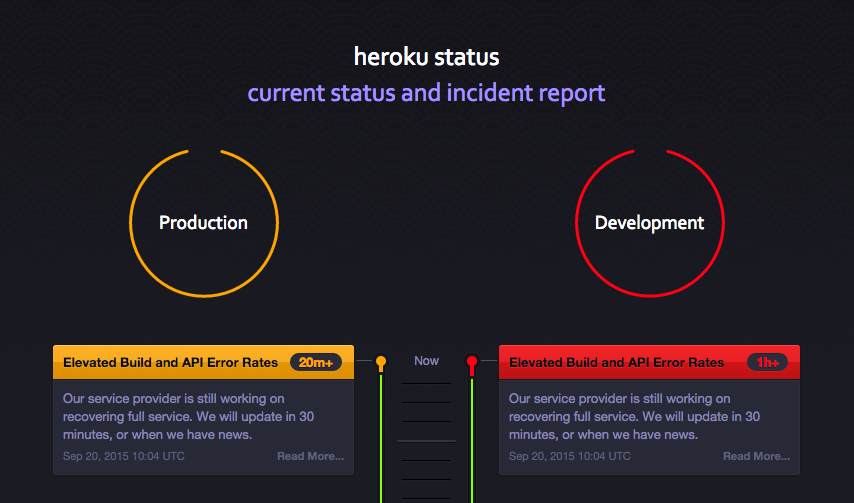Click the Production incident description text
Image resolution: width=854 pixels, height=503 pixels.
tap(188, 416)
